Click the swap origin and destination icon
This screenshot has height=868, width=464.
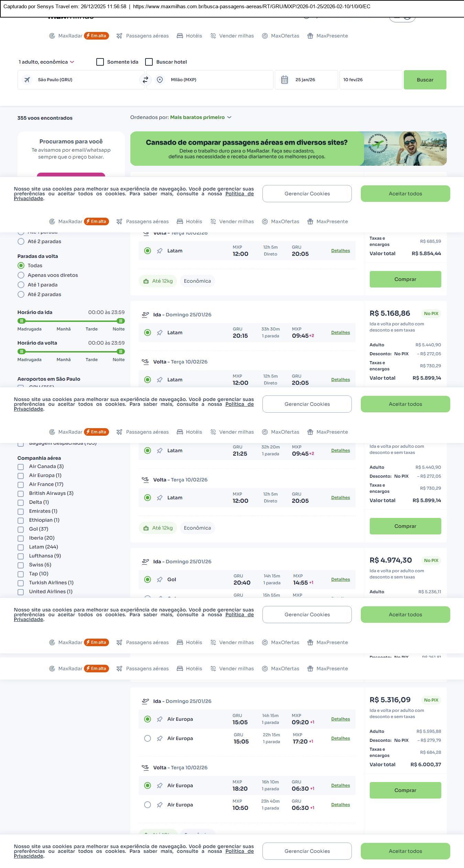tap(145, 80)
